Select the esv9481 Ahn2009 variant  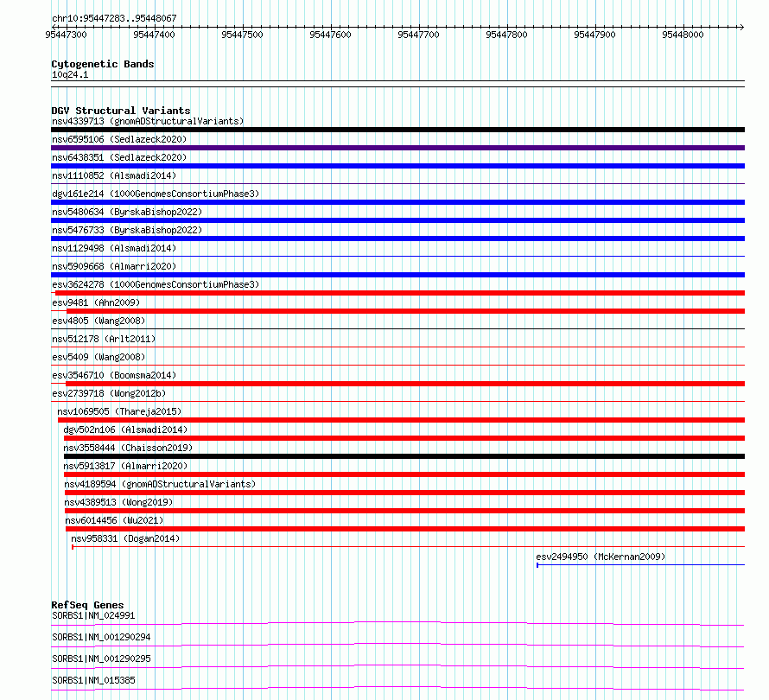[96, 302]
